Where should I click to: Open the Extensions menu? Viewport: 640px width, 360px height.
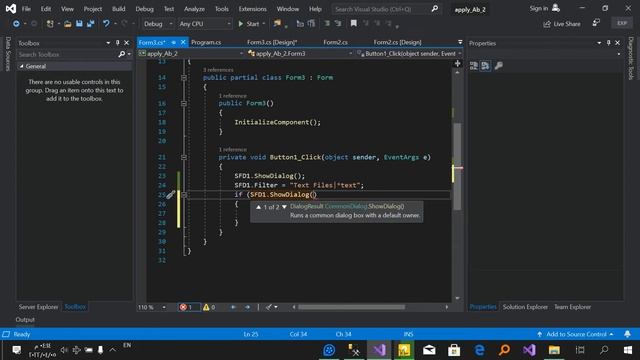[x=252, y=9]
